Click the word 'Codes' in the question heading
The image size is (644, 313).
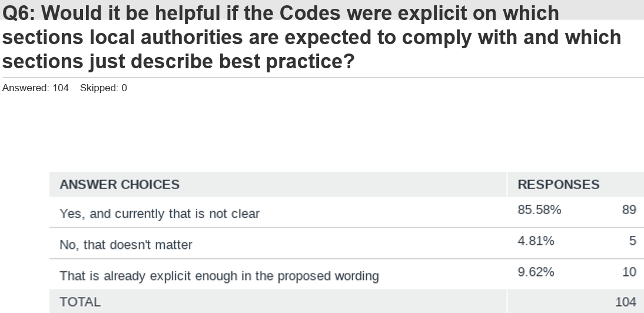(310, 13)
